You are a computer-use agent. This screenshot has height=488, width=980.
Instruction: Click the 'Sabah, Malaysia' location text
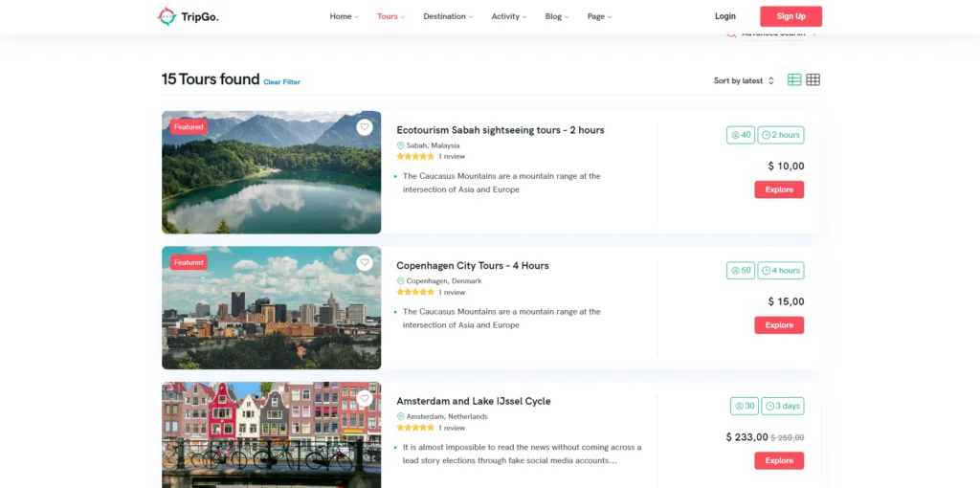point(434,145)
